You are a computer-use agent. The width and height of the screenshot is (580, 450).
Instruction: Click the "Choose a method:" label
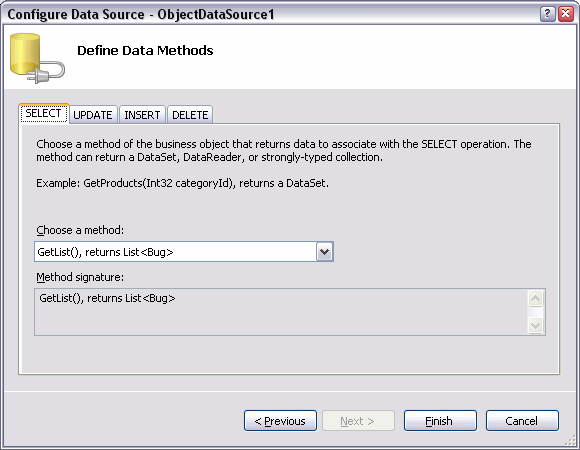80,230
